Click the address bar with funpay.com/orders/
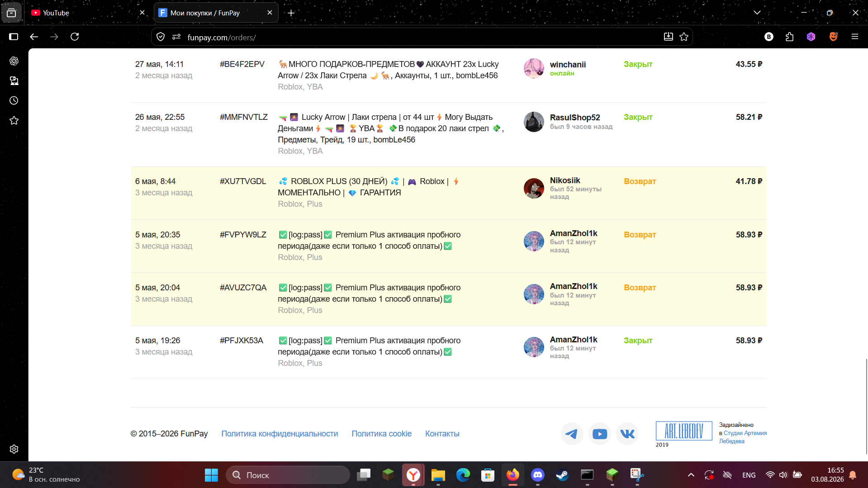Viewport: 868px width, 488px height. click(421, 37)
